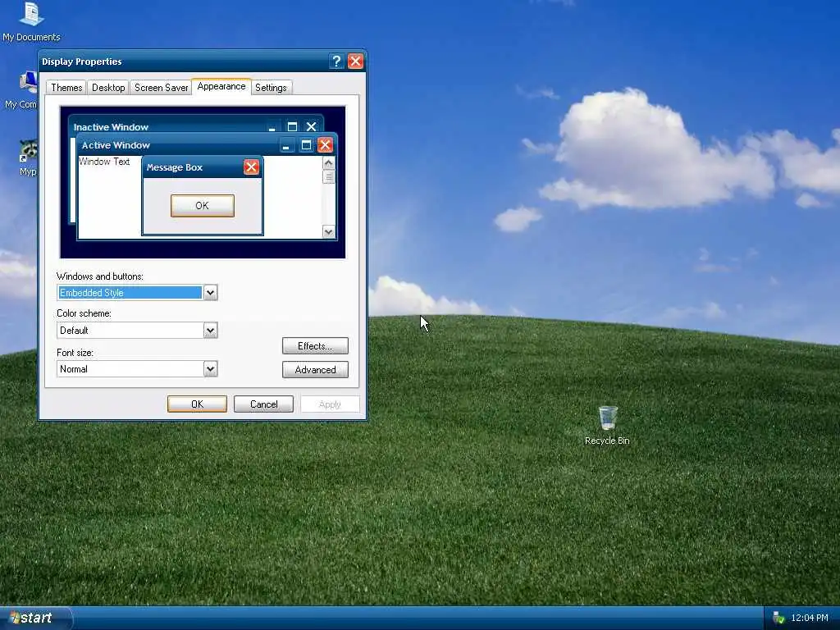Screen dimensions: 840x630
Task: Click the Inactive Window preview minimize icon
Action: point(272,127)
